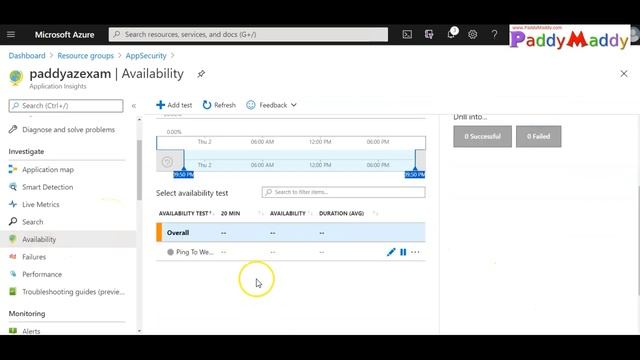Pause the Ping To We... test

tap(403, 252)
